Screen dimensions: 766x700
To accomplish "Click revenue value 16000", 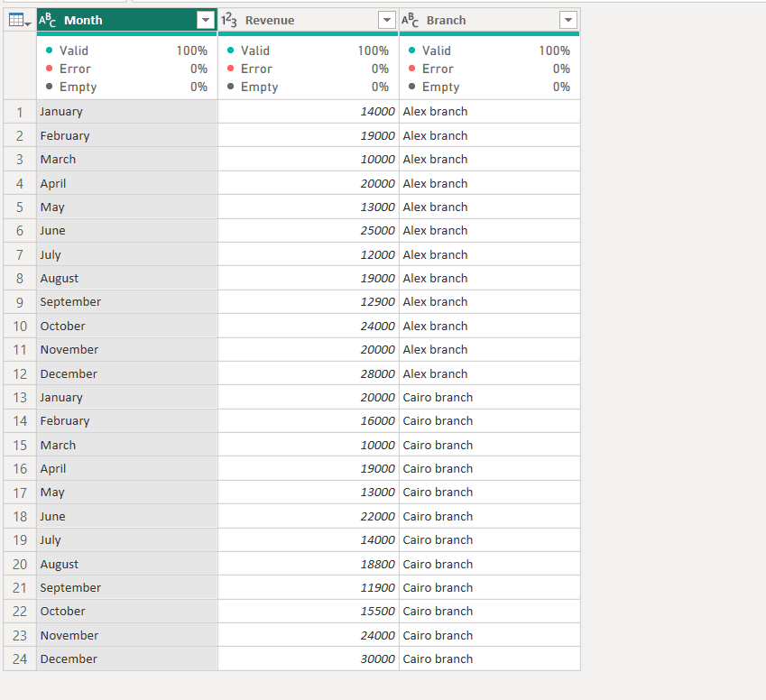I will tap(309, 421).
